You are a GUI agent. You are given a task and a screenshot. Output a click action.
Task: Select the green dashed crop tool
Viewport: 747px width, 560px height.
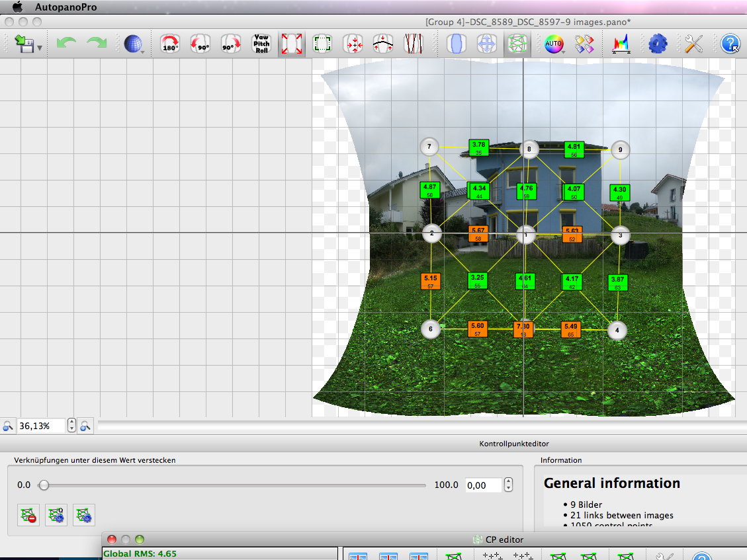point(322,45)
